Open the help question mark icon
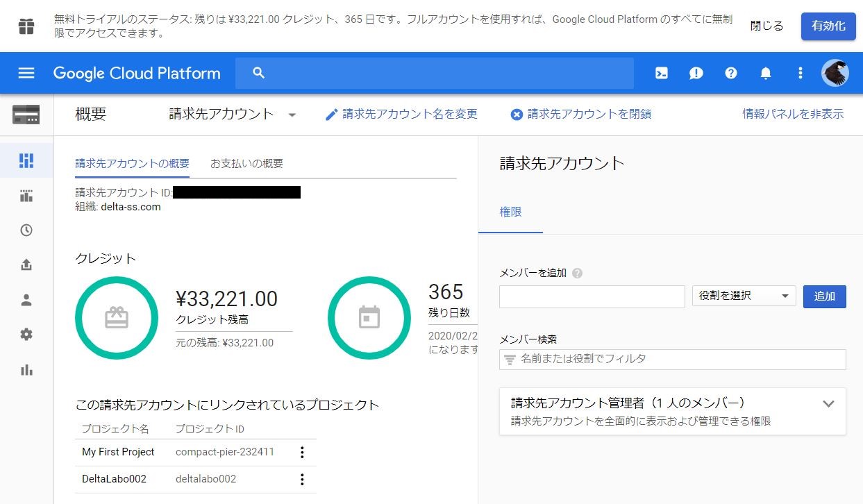 pyautogui.click(x=731, y=73)
